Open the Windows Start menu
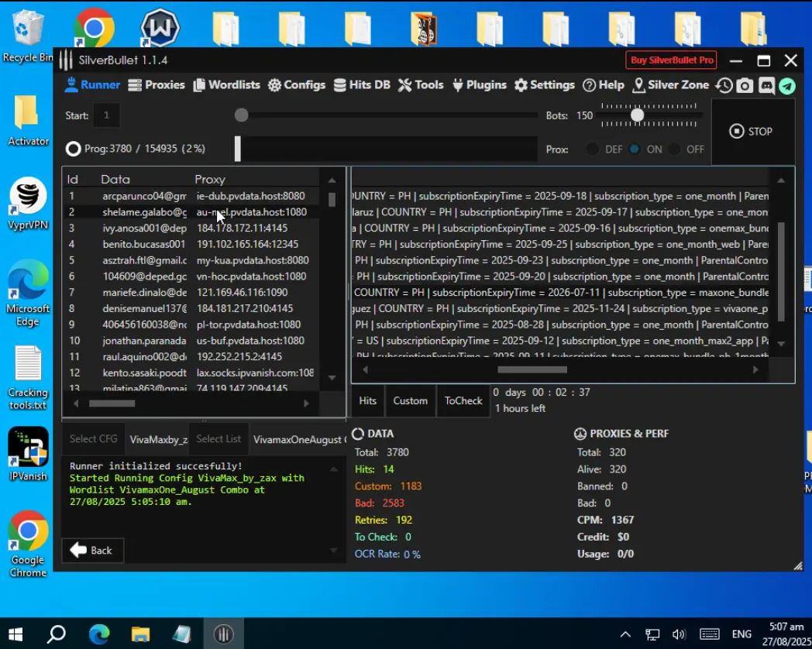The height and width of the screenshot is (649, 812). pos(15,634)
